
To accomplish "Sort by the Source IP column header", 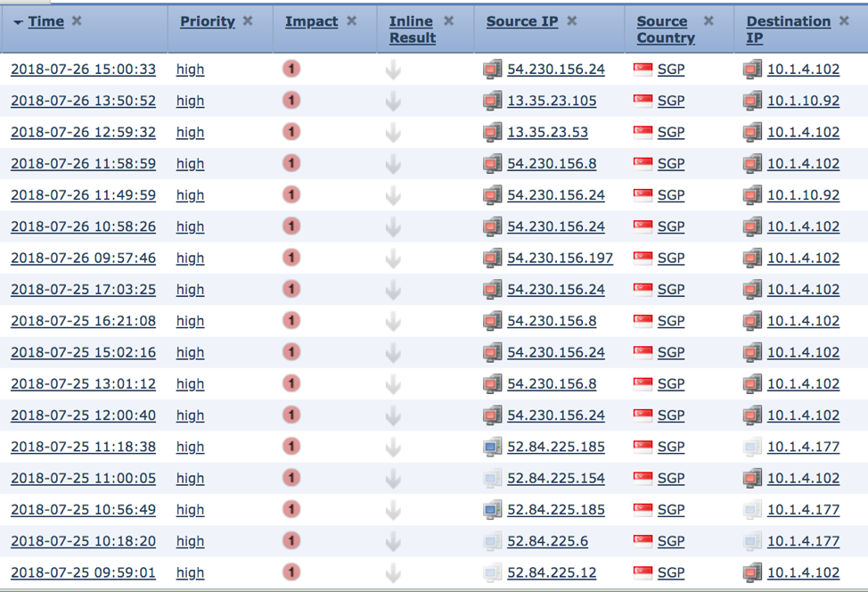I will pos(521,21).
